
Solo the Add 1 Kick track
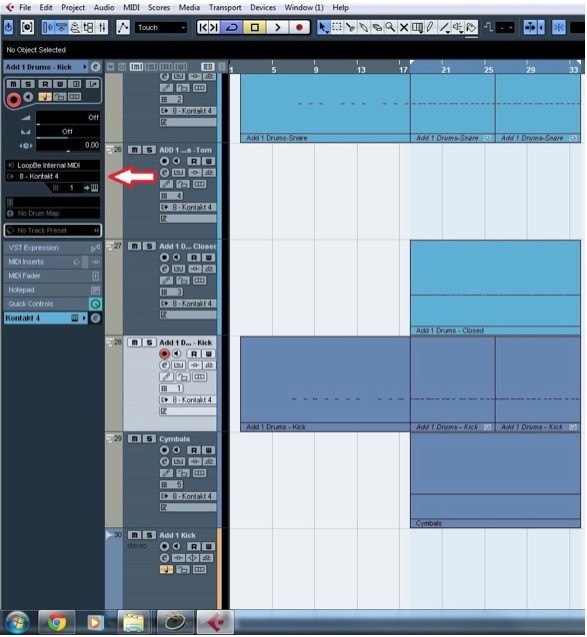149,535
